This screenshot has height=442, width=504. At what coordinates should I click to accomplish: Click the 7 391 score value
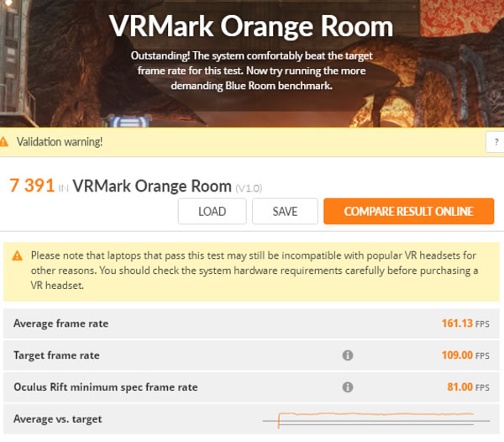pos(32,186)
